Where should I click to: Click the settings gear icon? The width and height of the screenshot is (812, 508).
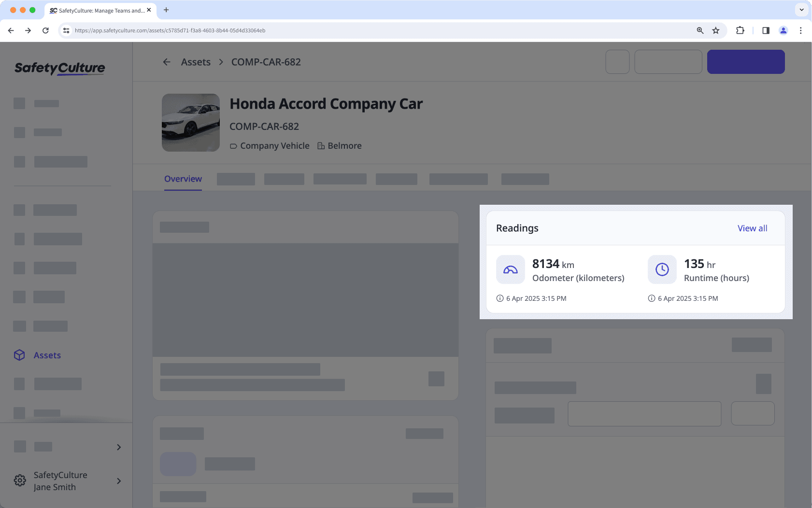[x=20, y=480]
